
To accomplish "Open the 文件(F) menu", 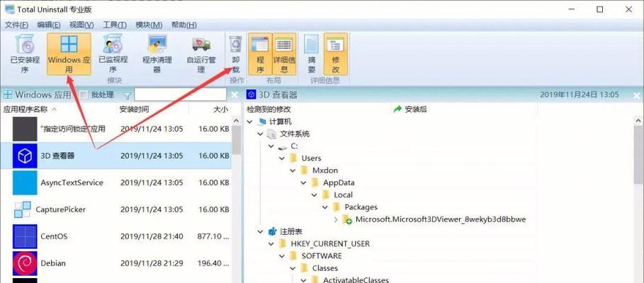I will tap(17, 25).
